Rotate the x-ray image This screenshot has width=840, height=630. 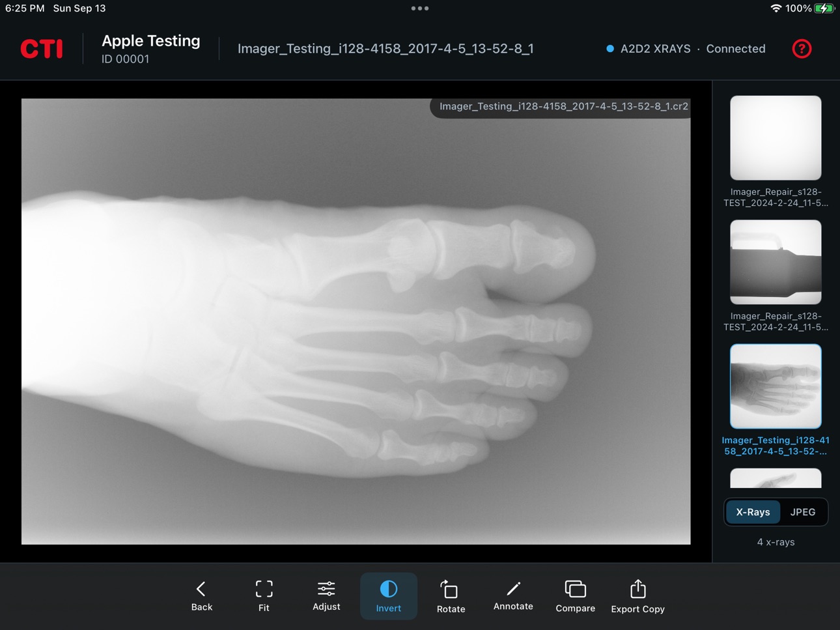(x=451, y=595)
